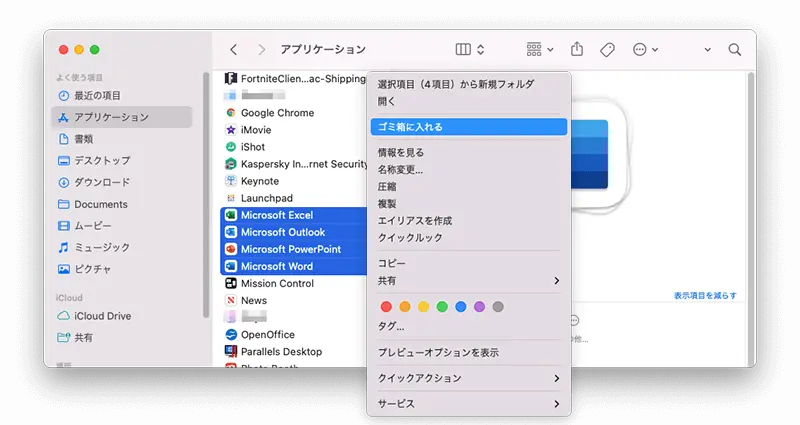Click the sidebar vertical scrollbar
Screen dimensions: 800x425
click(x=206, y=195)
